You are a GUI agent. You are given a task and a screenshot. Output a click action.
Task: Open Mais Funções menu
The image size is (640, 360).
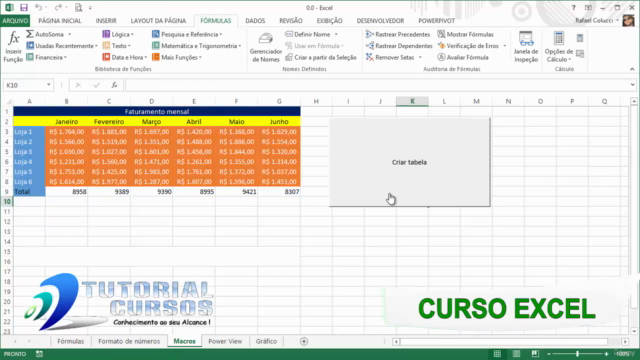point(177,58)
